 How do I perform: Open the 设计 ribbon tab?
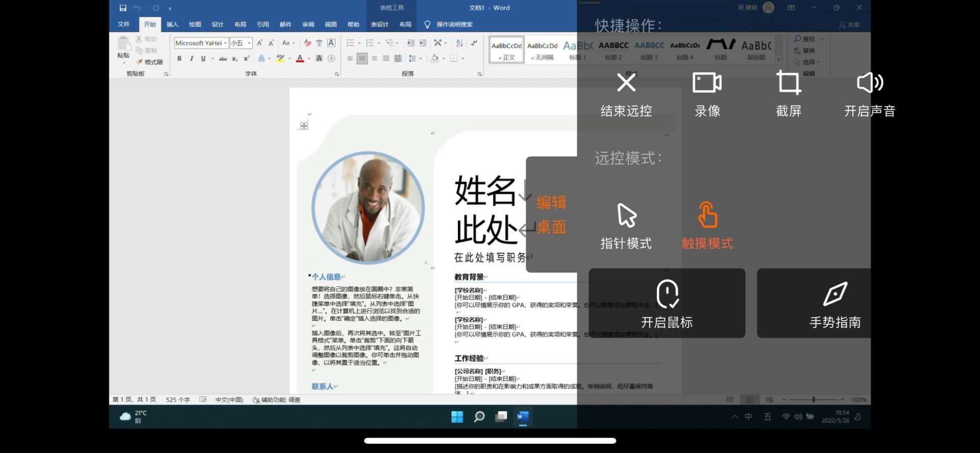(217, 25)
